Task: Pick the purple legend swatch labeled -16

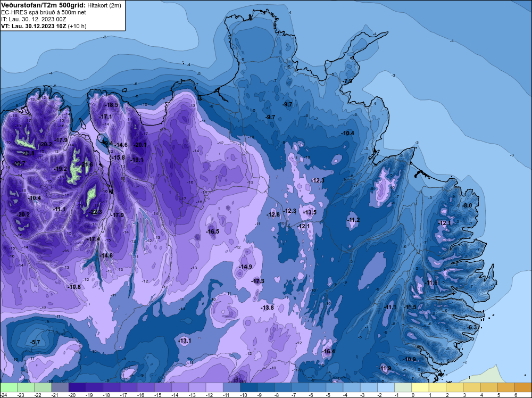Action: click(x=146, y=387)
